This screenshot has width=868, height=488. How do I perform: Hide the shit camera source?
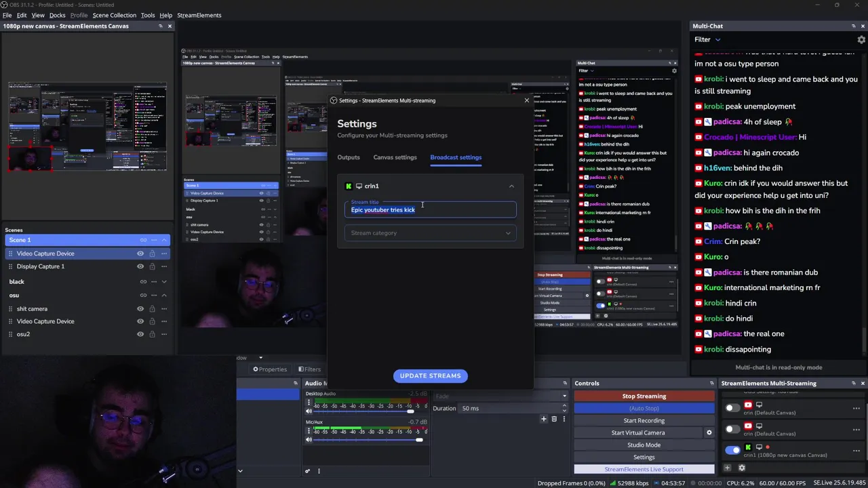point(140,309)
